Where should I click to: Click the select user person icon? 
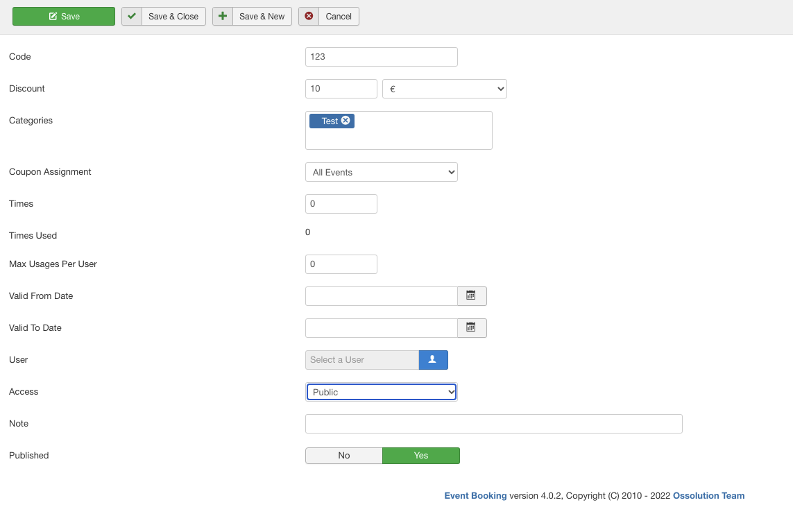point(433,360)
